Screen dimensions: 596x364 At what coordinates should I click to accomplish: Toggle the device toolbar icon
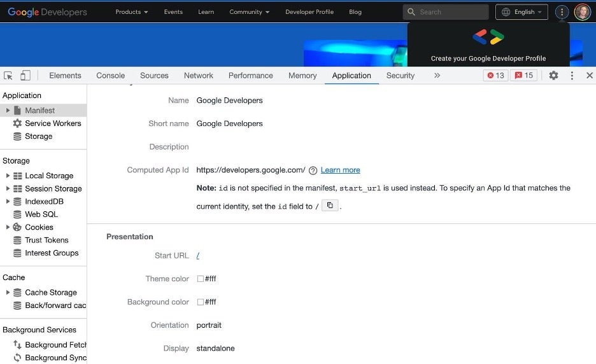[x=25, y=75]
